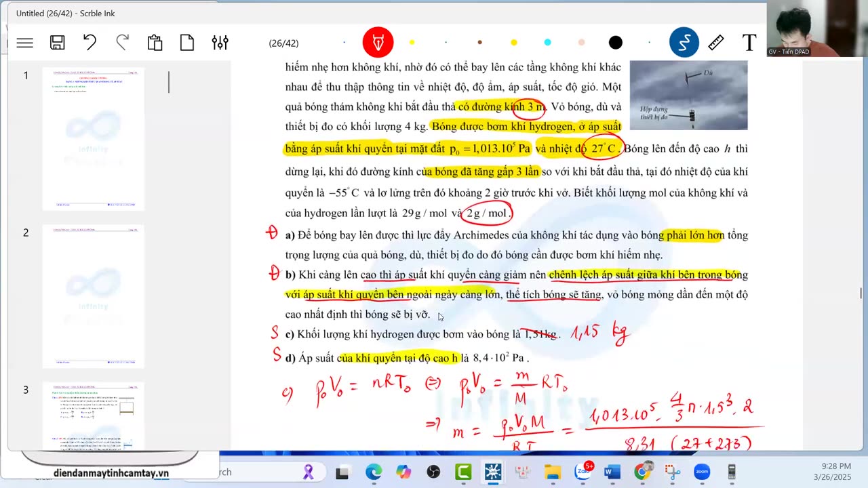868x488 pixels.
Task: Open Calculator from the taskbar
Action: [x=732, y=472]
